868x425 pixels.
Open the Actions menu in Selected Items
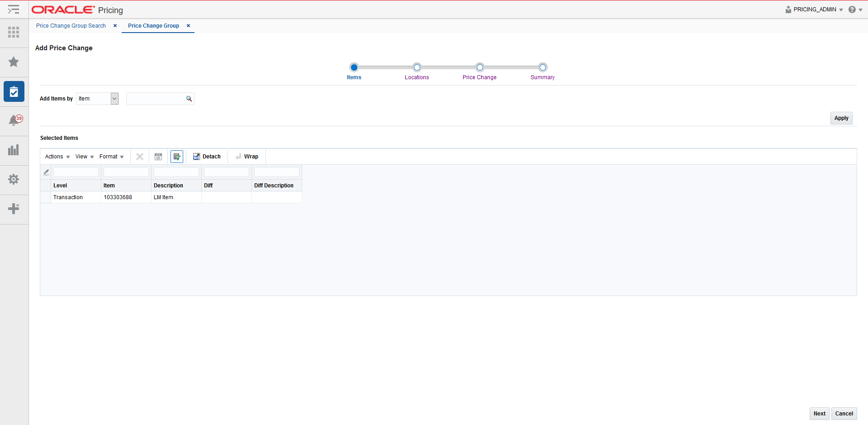pos(57,156)
